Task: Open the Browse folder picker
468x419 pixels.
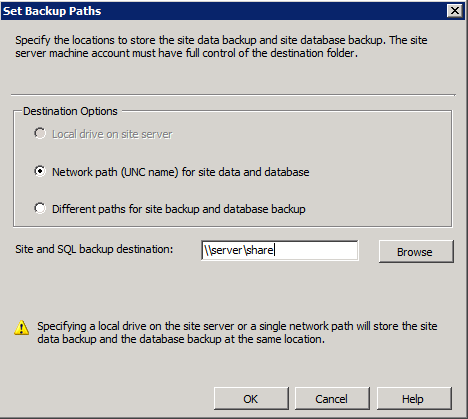Action: [416, 252]
